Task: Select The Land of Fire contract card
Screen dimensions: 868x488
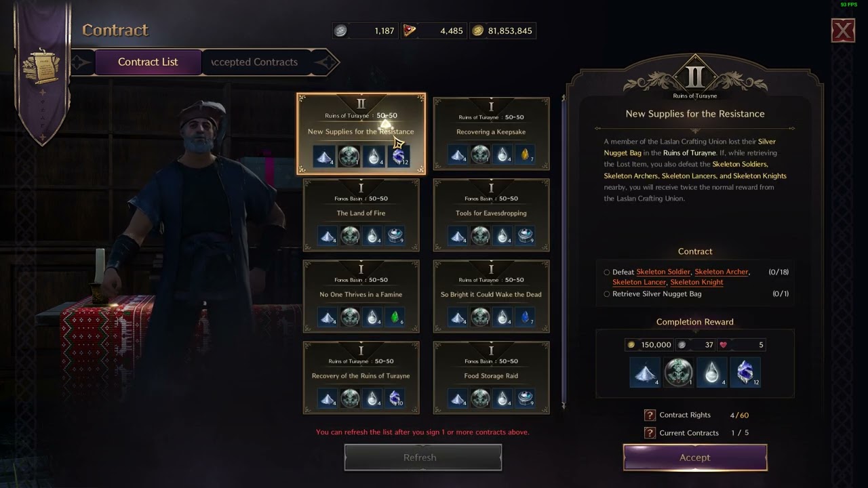Action: pos(361,215)
